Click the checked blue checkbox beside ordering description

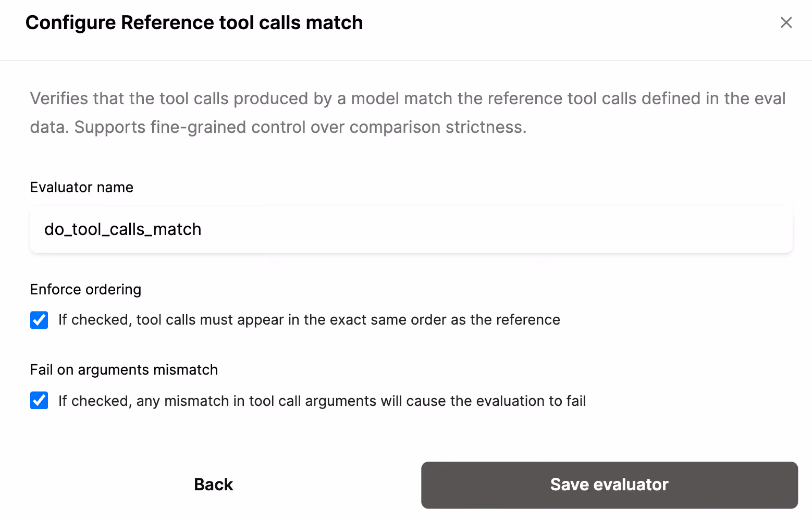[x=39, y=320]
